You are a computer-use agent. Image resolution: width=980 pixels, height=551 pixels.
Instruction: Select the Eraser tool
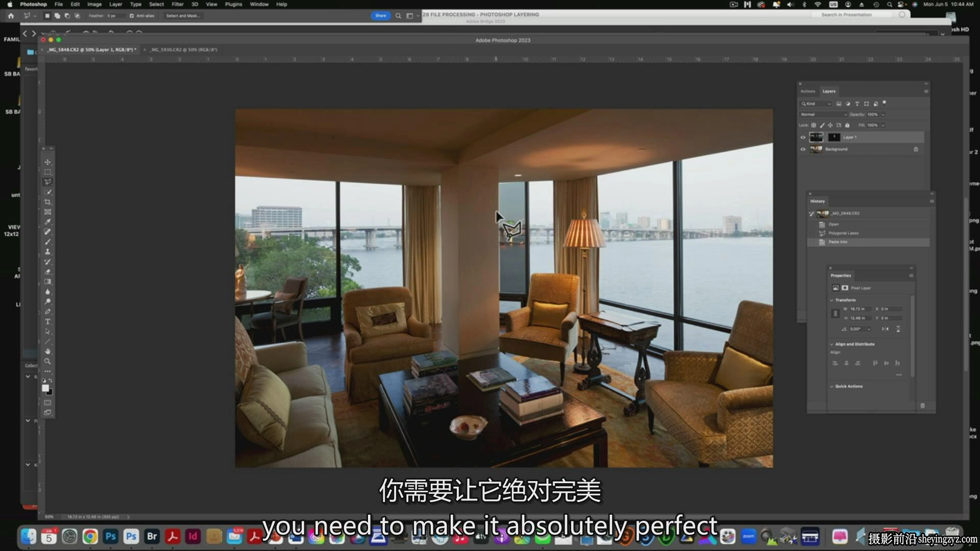click(x=47, y=271)
